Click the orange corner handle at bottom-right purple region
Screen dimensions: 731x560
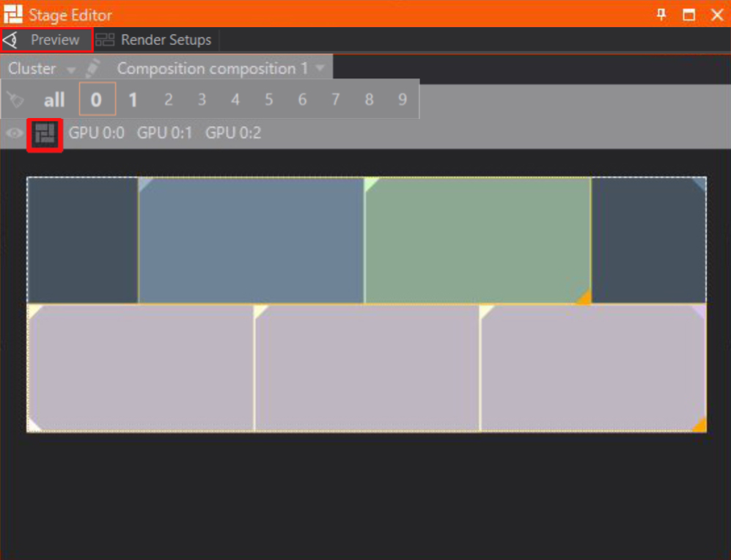(699, 424)
